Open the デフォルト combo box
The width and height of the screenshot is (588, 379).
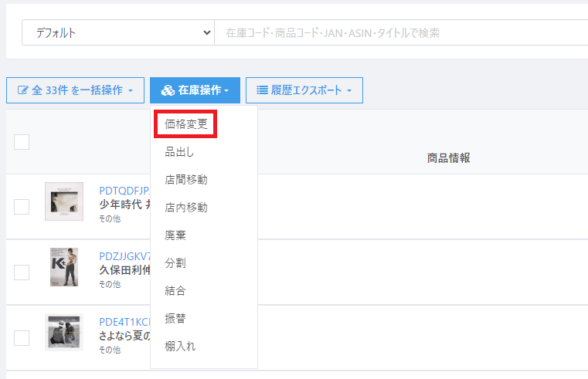pyautogui.click(x=117, y=33)
